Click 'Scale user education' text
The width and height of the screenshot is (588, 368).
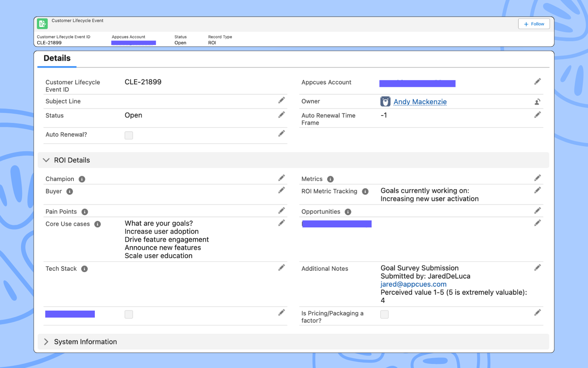pos(158,256)
